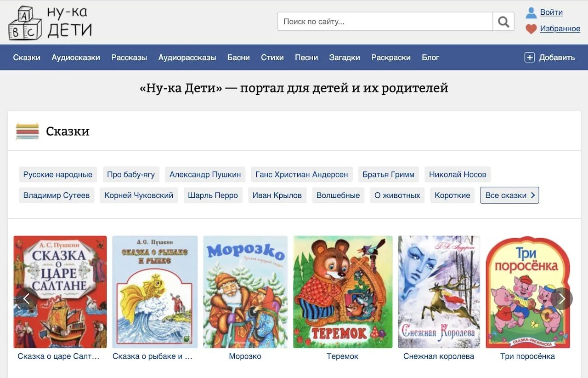Image resolution: width=588 pixels, height=378 pixels.
Task: Open the Аудиосказки menu item
Action: tap(76, 57)
